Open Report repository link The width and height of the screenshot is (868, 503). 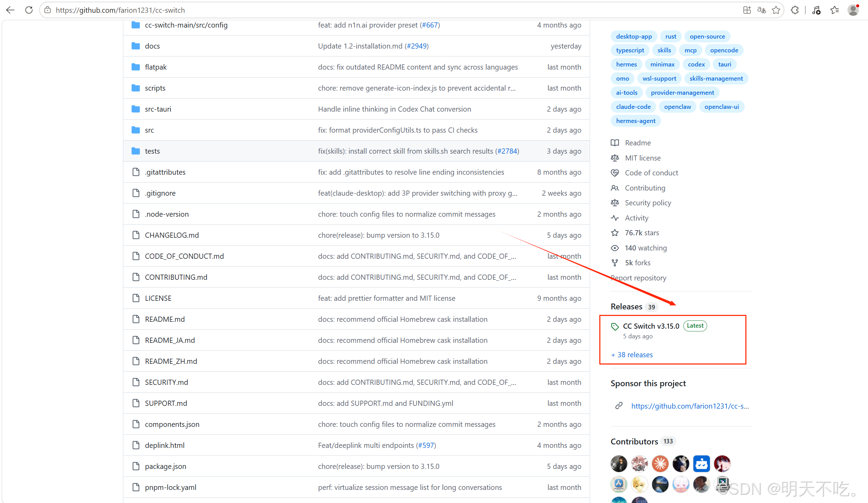coord(638,278)
